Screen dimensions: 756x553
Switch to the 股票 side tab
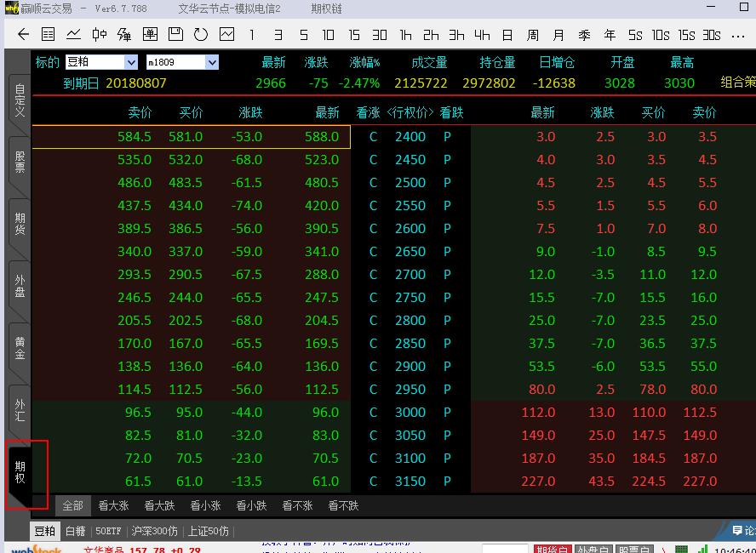[x=19, y=161]
